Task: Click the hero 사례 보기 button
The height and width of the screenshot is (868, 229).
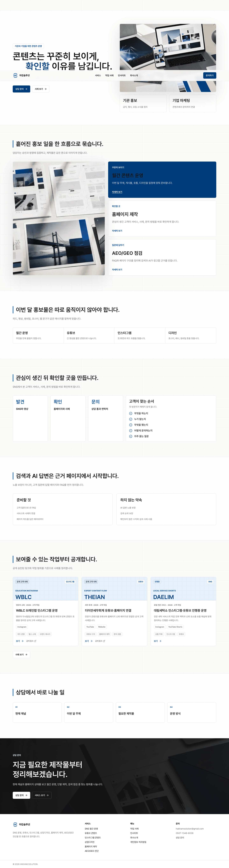Action: coord(41,89)
